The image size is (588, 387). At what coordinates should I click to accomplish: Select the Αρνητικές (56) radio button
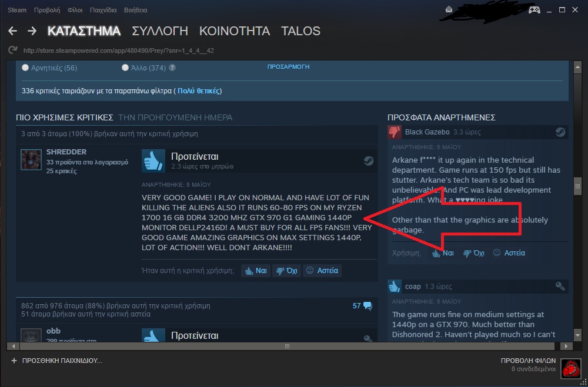pyautogui.click(x=25, y=68)
